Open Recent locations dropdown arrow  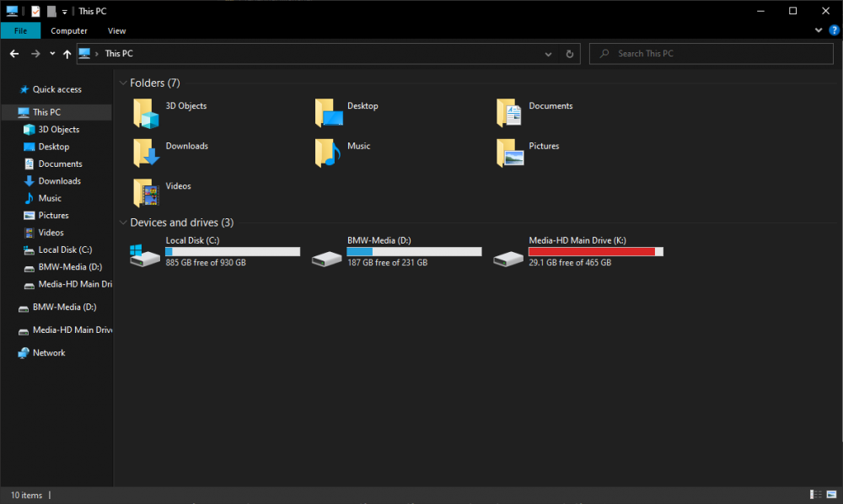tap(52, 54)
